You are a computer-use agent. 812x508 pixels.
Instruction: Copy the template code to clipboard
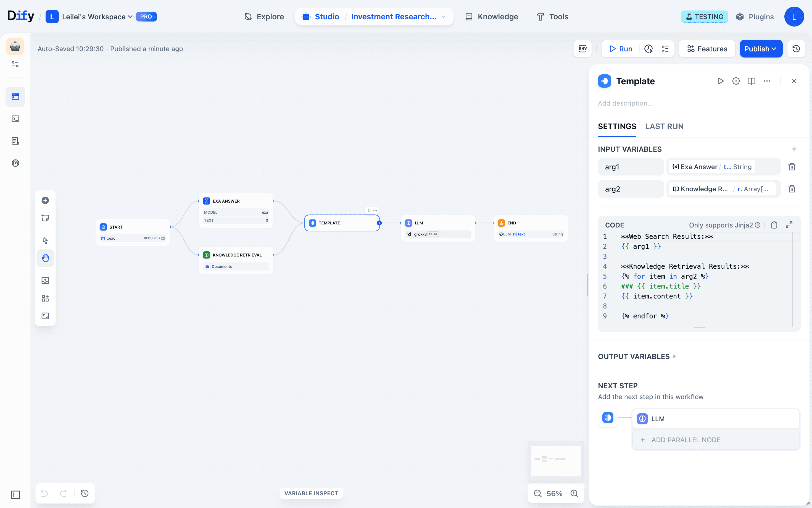[774, 225]
